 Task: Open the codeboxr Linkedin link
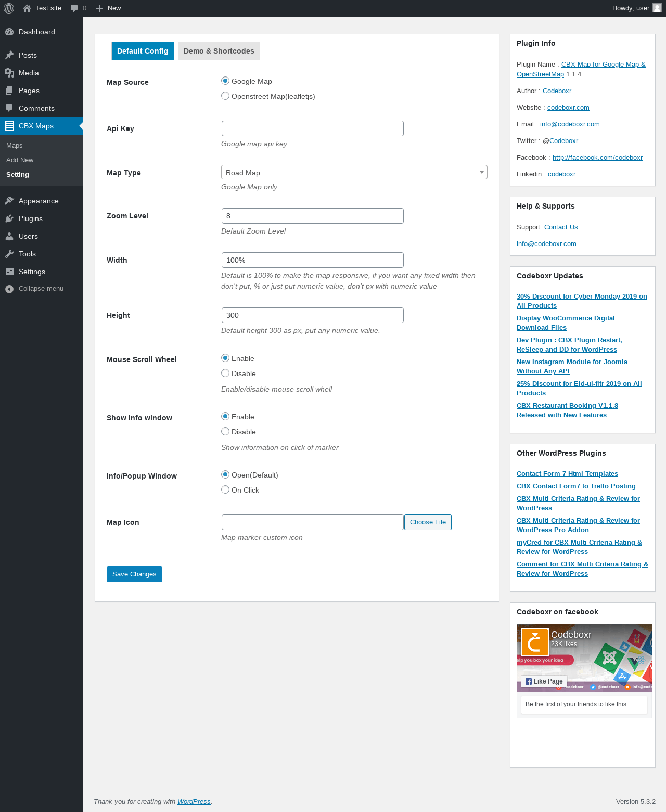coord(561,174)
